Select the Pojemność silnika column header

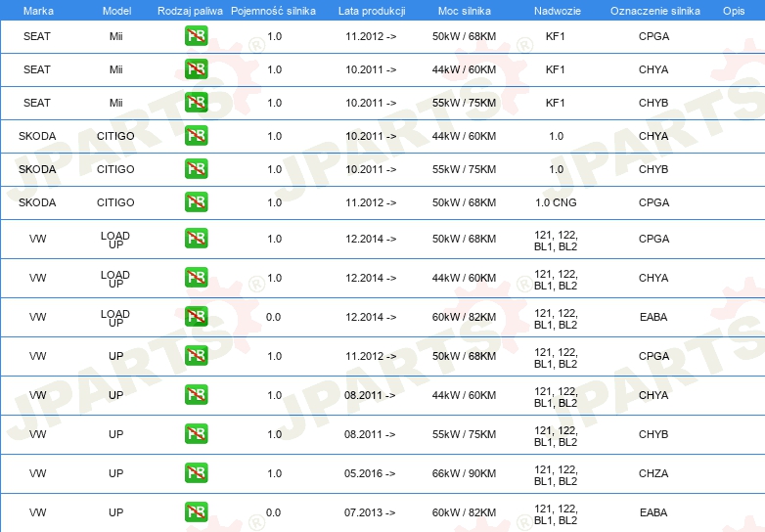(x=273, y=11)
